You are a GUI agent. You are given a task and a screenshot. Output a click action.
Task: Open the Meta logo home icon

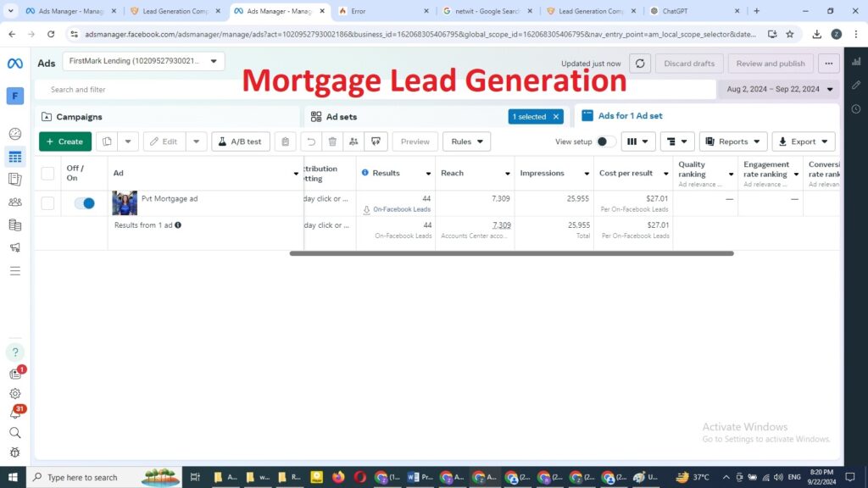pos(15,64)
